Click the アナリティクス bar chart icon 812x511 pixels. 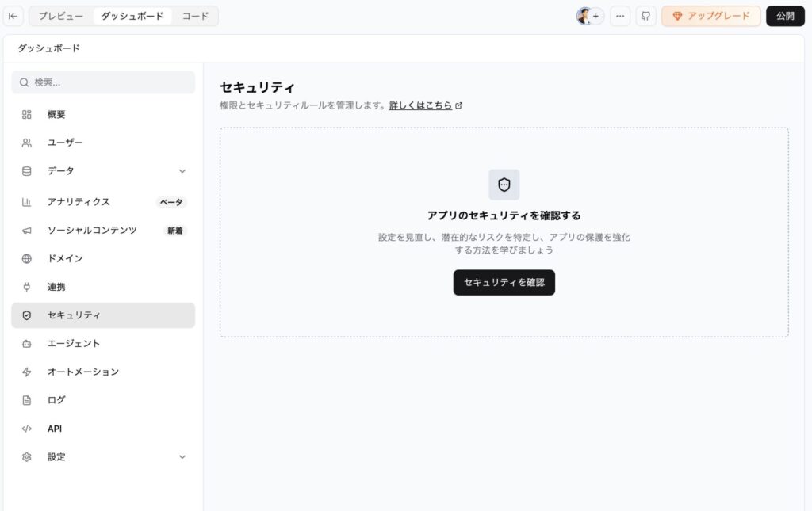(x=27, y=202)
